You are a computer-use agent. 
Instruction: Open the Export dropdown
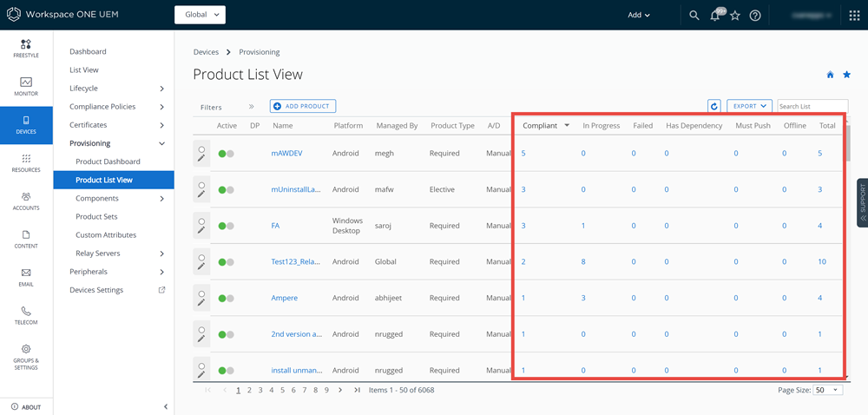pos(749,106)
